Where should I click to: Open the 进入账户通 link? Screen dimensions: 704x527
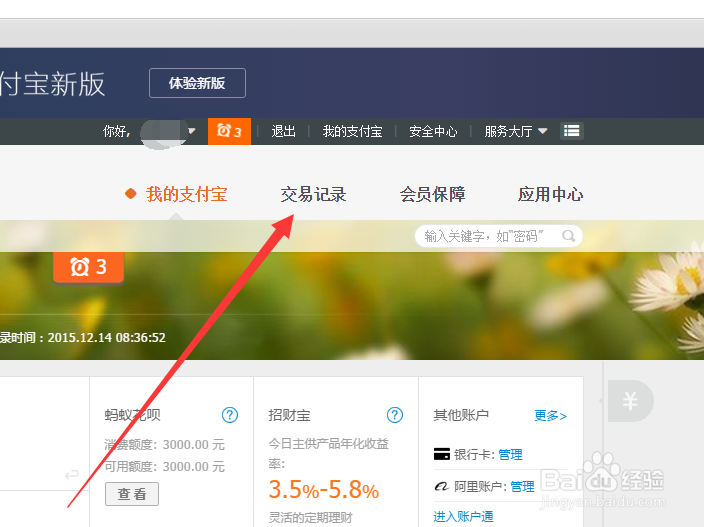(x=463, y=517)
